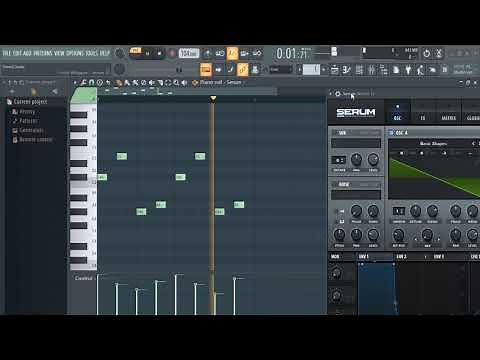Screen dimensions: 480x360
Task: Open the global snap dropdown
Action: click(281, 70)
